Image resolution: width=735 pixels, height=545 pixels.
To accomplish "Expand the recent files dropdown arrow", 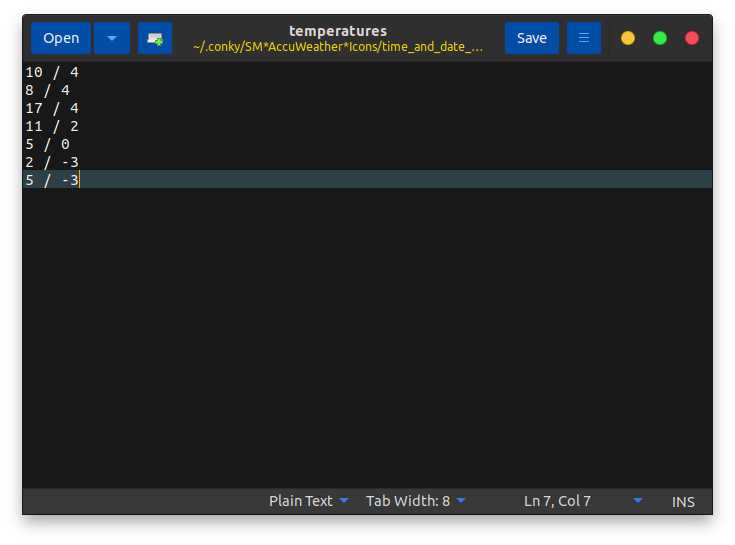I will click(x=112, y=38).
